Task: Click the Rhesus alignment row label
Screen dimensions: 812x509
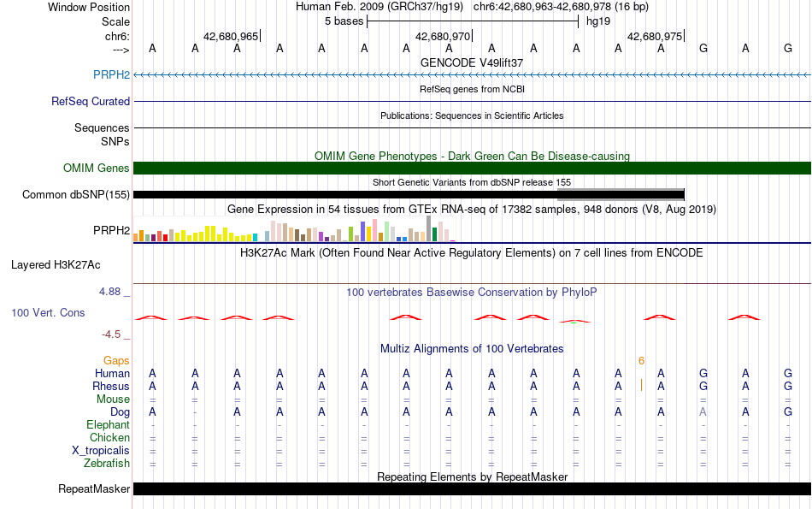Action: click(x=111, y=386)
